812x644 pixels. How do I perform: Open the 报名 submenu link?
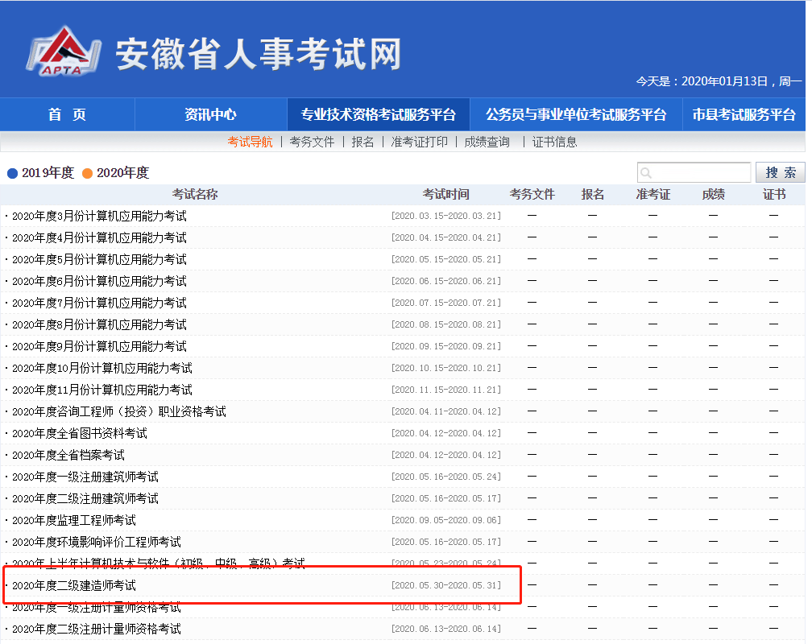362,142
